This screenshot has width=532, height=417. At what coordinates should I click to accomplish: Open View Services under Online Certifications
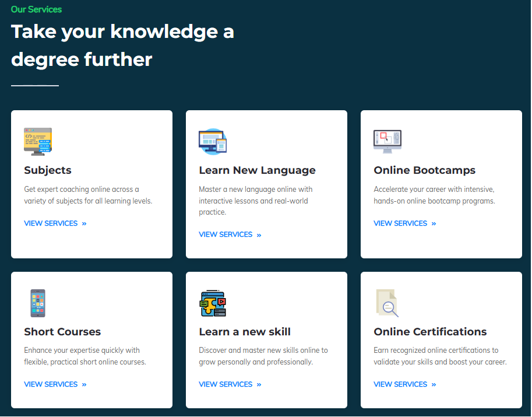405,384
